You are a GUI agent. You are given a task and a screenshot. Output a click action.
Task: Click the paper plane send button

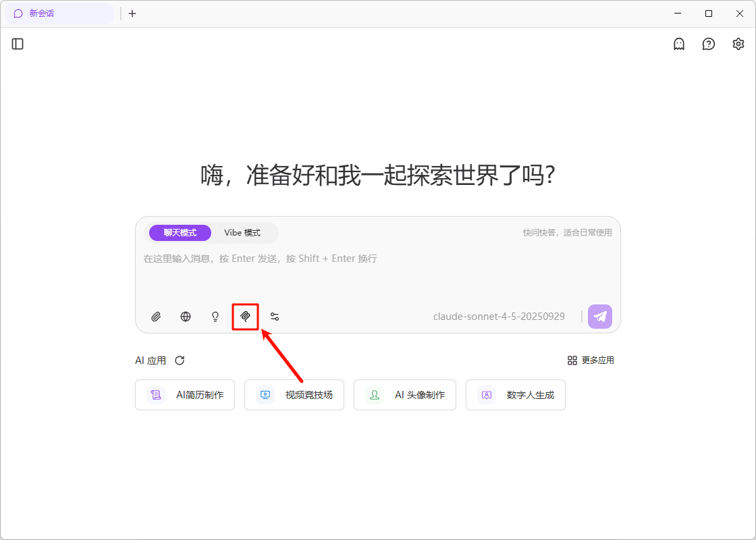(600, 317)
